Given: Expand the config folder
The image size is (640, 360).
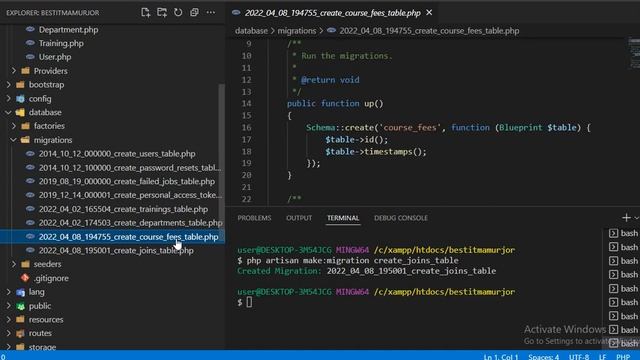Looking at the screenshot, I should click(40, 98).
